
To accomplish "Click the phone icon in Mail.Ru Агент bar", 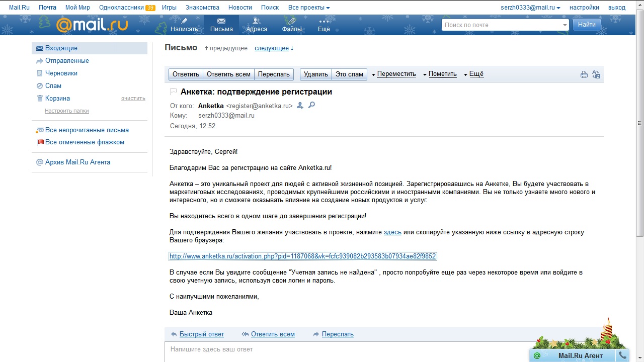I will click(x=623, y=355).
